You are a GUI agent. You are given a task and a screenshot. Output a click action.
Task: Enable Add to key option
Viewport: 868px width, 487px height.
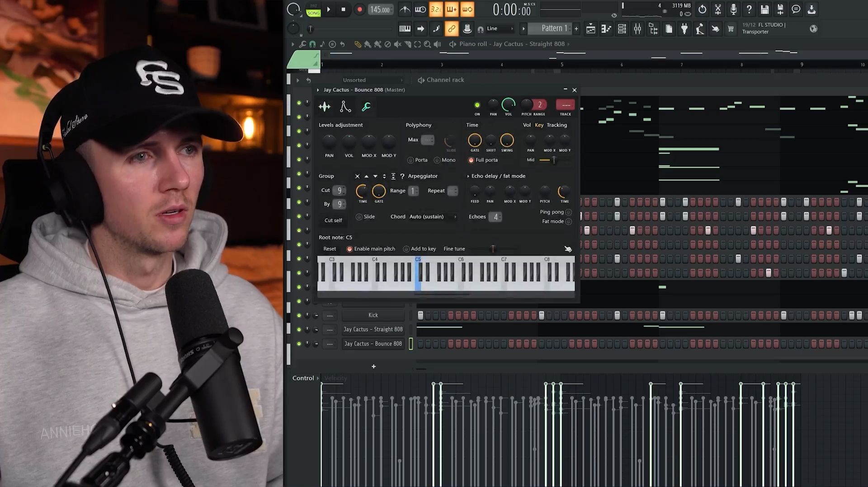click(x=420, y=249)
